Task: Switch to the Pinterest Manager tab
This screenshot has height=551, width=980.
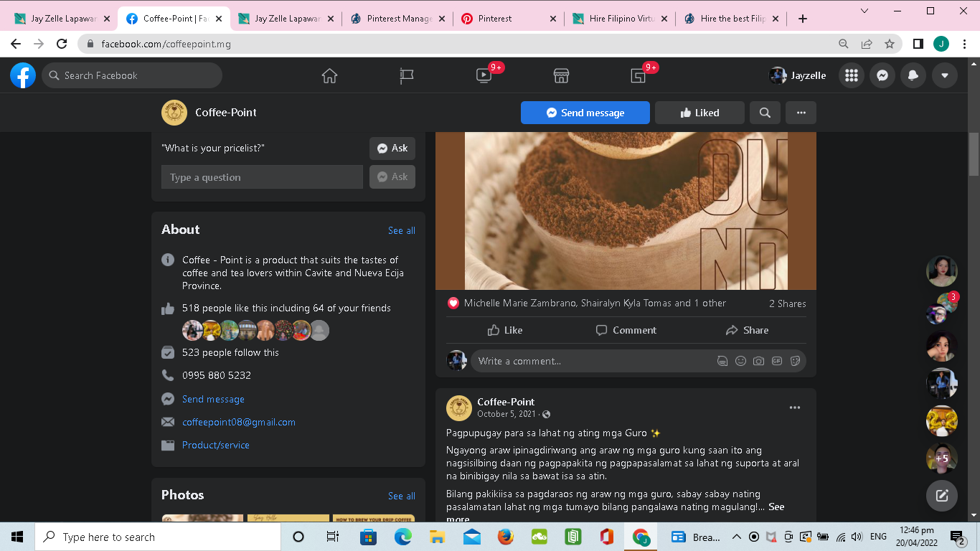Action: pyautogui.click(x=397, y=19)
